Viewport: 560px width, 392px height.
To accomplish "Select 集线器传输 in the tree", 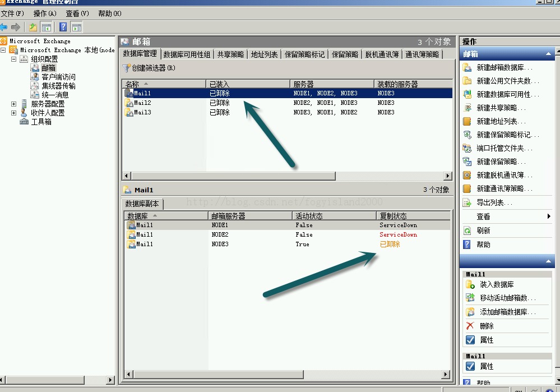I will (58, 86).
